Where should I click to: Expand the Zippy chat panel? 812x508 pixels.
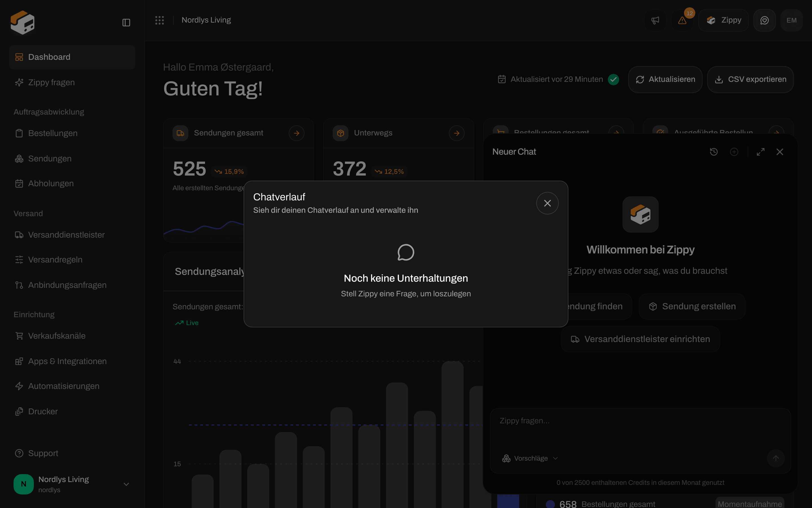(761, 152)
